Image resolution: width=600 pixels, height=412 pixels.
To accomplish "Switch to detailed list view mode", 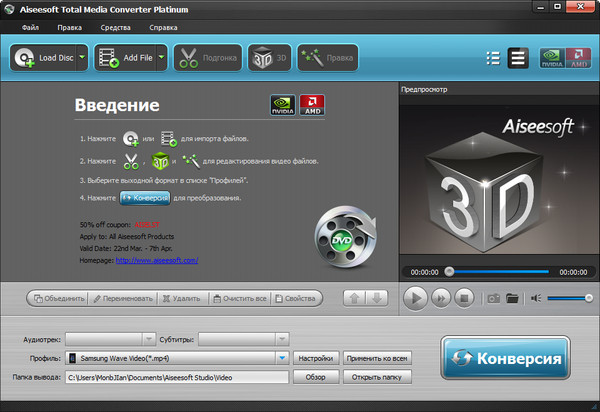I will point(518,58).
